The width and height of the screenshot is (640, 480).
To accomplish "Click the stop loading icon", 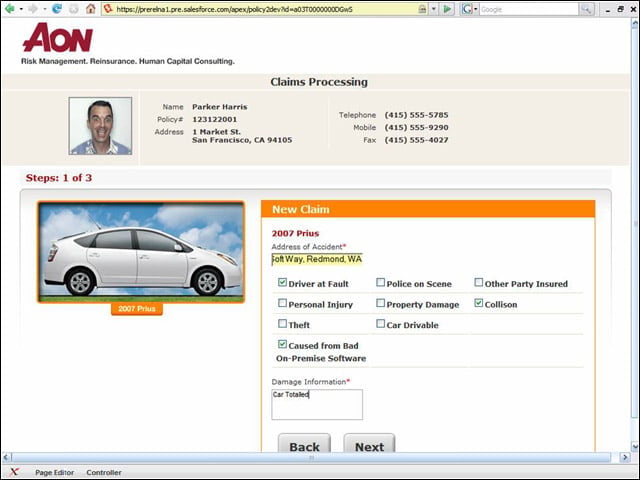I will click(x=74, y=9).
